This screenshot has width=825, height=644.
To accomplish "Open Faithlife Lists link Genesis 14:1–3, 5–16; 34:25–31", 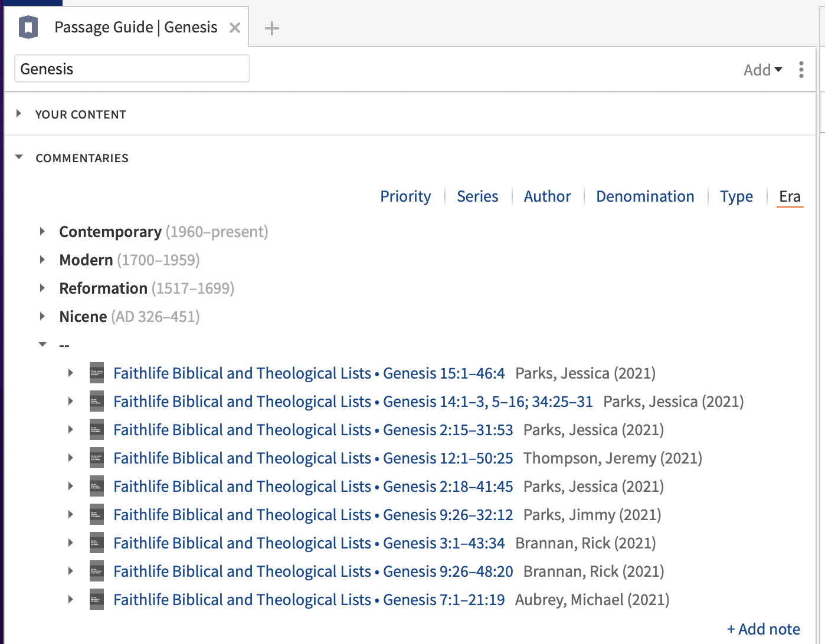I will pyautogui.click(x=353, y=402).
